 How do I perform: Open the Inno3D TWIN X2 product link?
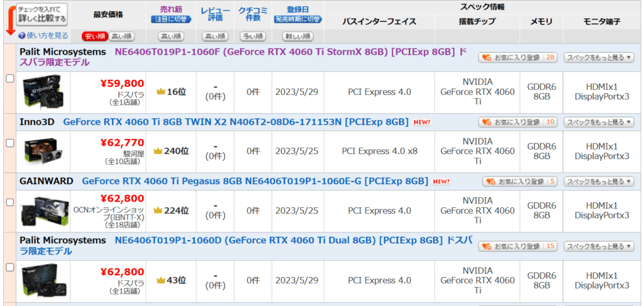pyautogui.click(x=236, y=122)
